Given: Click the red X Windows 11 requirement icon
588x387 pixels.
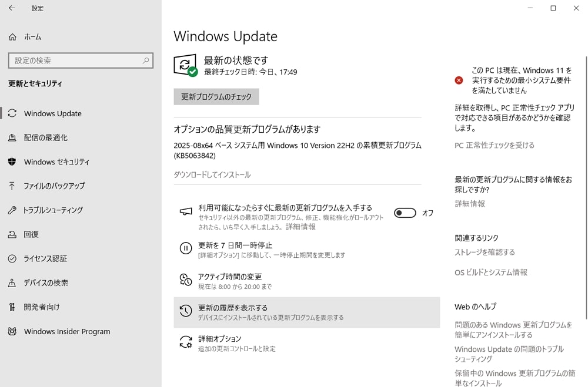Looking at the screenshot, I should (459, 80).
